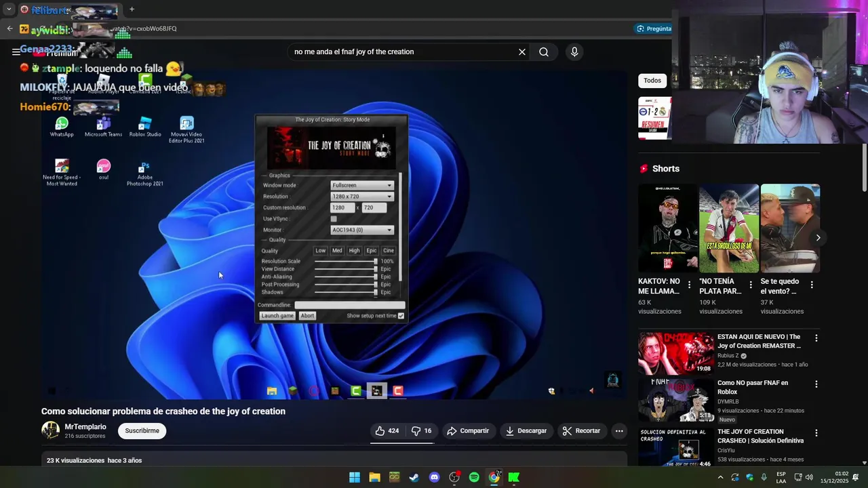Image resolution: width=868 pixels, height=488 pixels.
Task: Click the launcher dialog vertical scrollbar
Action: coord(400,227)
